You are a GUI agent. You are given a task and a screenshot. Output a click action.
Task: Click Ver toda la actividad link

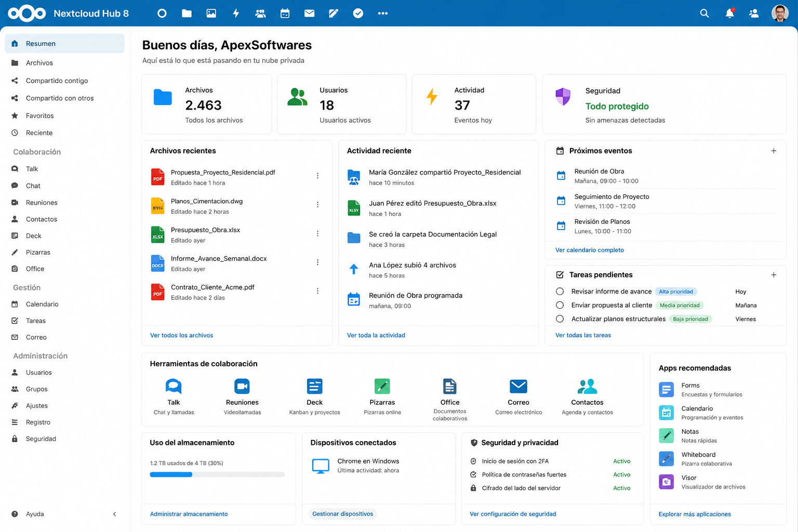coord(376,336)
